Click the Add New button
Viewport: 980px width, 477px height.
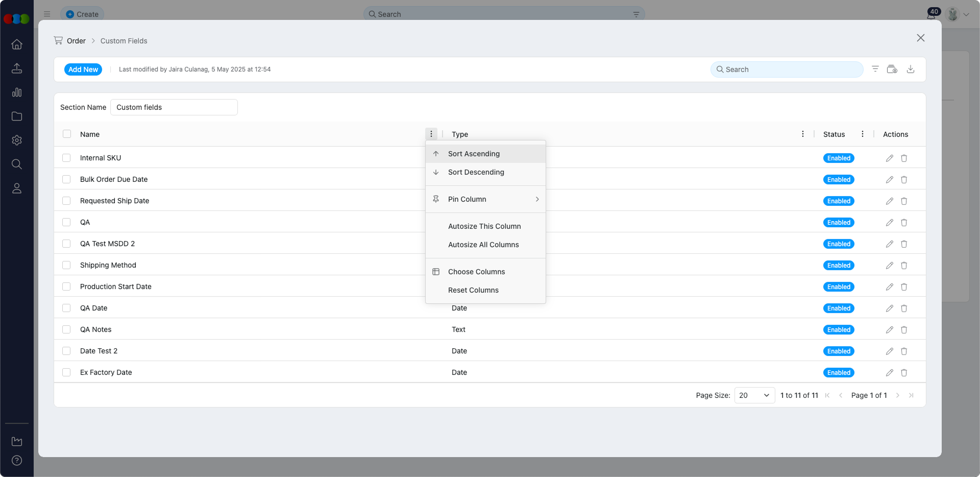pyautogui.click(x=83, y=69)
